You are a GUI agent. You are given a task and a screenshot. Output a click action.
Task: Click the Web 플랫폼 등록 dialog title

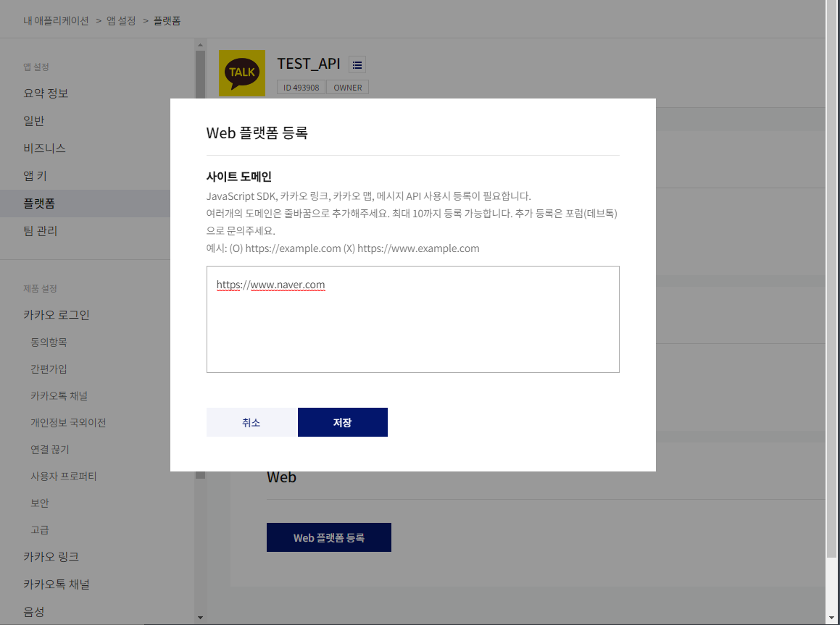point(257,133)
